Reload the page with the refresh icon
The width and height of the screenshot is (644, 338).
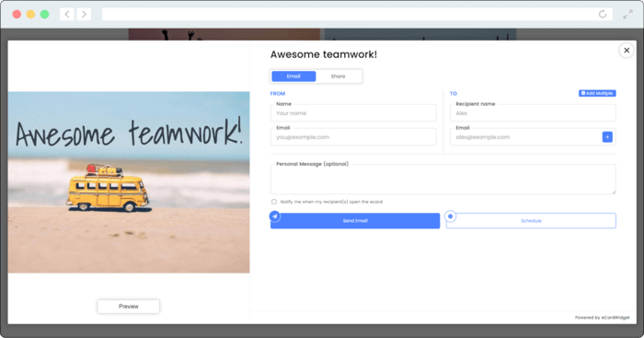point(602,14)
